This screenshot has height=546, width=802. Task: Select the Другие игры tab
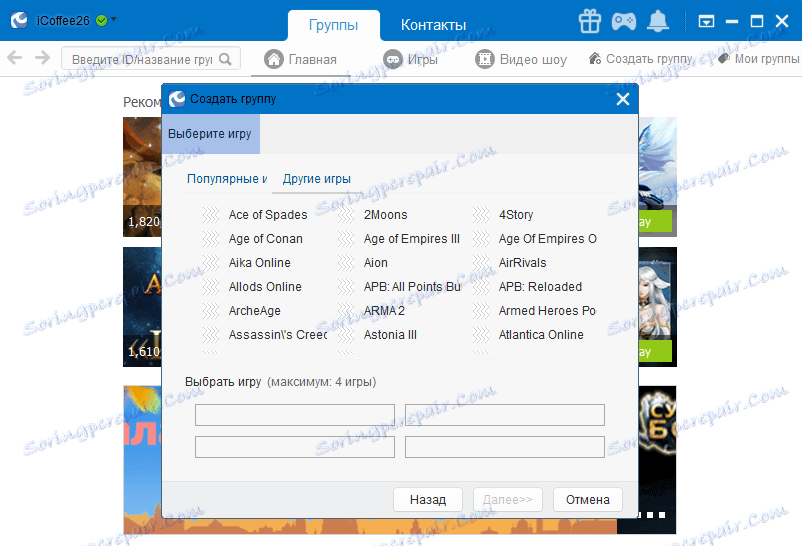pyautogui.click(x=317, y=179)
